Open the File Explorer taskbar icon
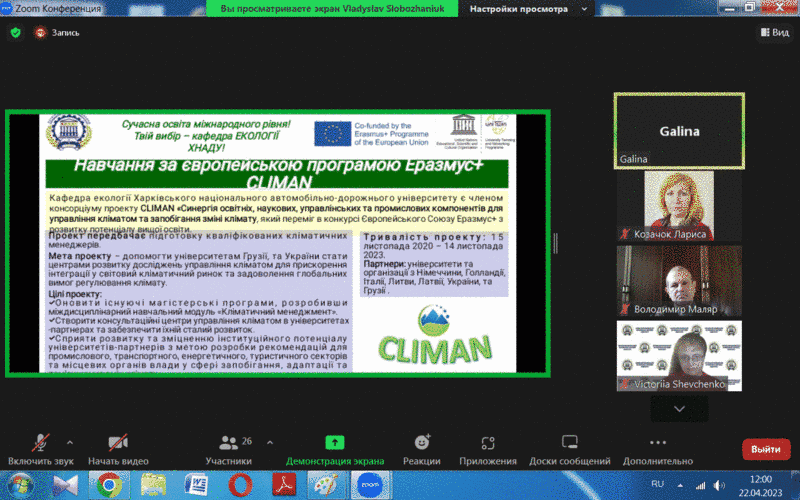The width and height of the screenshot is (800, 500). click(x=153, y=485)
